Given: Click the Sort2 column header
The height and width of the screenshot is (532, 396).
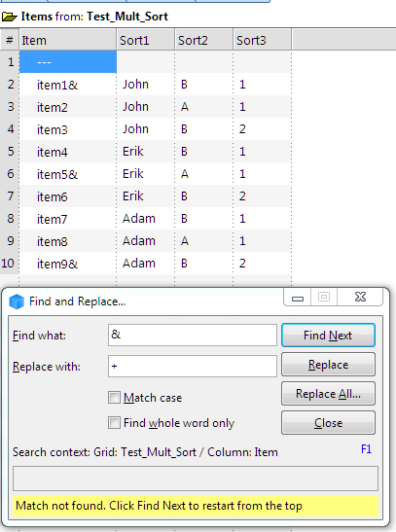Looking at the screenshot, I should point(204,41).
